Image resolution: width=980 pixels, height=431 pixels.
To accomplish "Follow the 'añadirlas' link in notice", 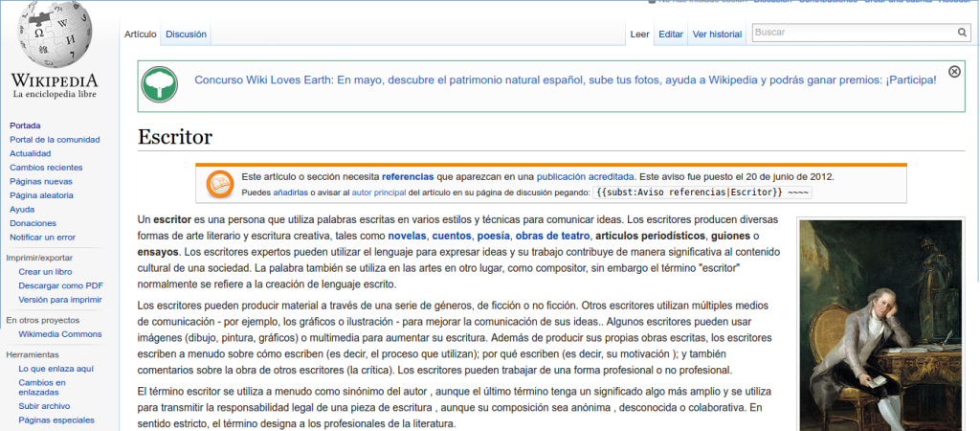I will click(x=291, y=193).
